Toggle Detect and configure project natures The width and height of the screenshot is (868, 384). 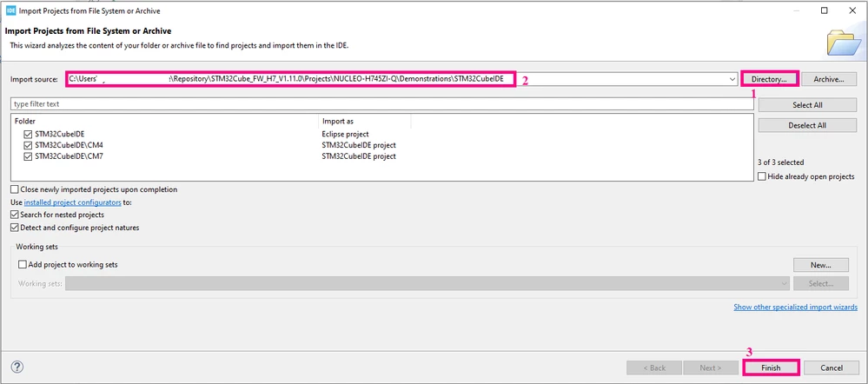pyautogui.click(x=15, y=228)
